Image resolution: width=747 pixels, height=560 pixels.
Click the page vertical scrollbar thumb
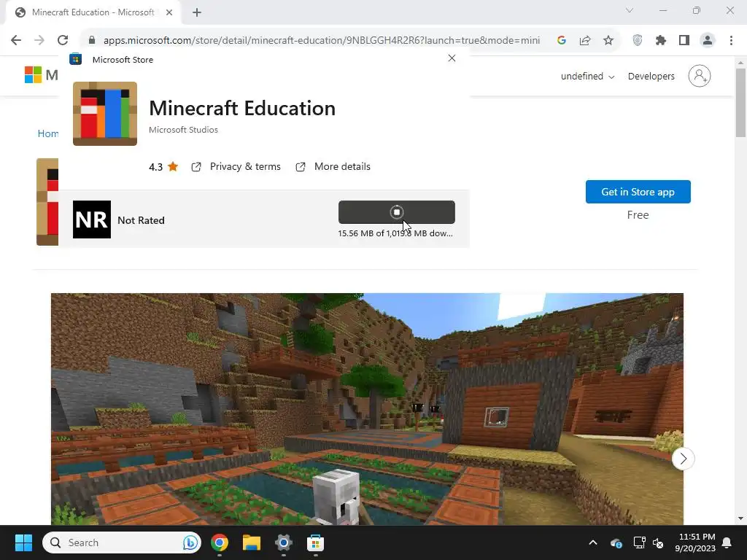(x=740, y=102)
